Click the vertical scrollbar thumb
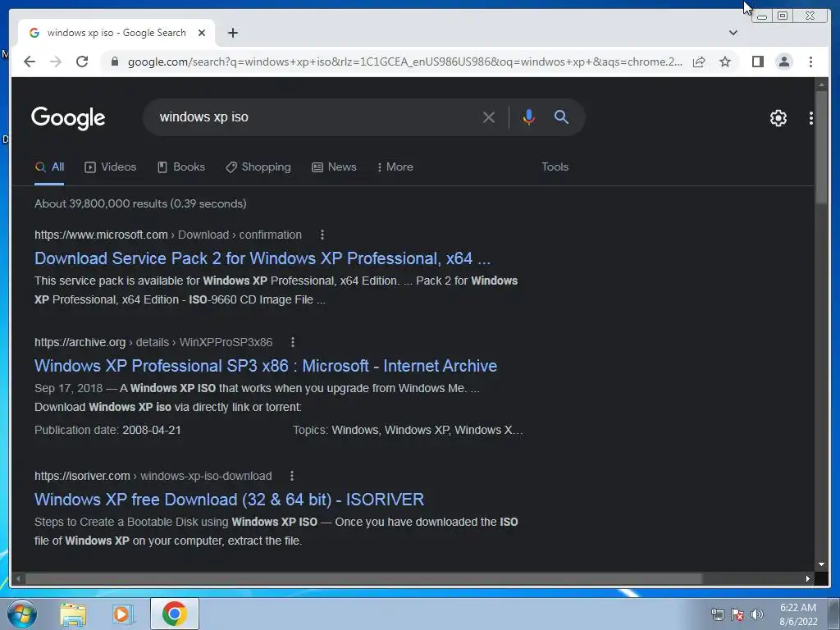This screenshot has width=840, height=630. click(x=821, y=147)
